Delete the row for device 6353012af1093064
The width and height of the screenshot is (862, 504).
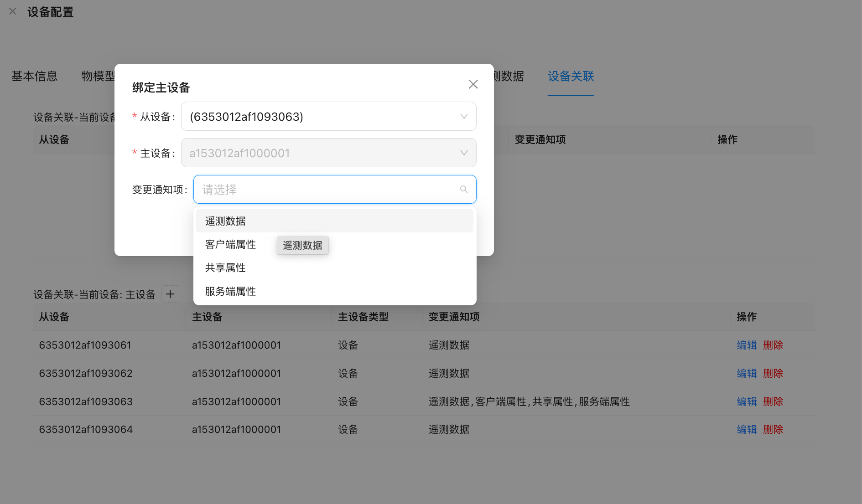773,430
